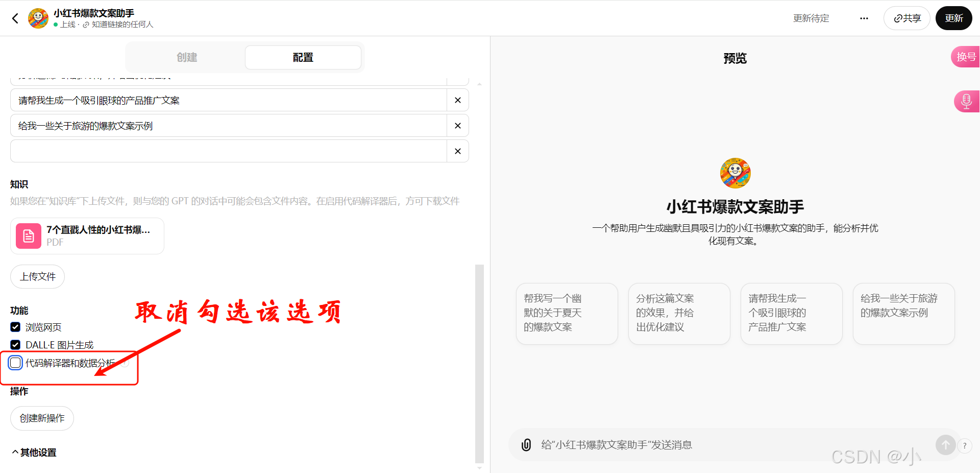Collapse the 其他设置 section
This screenshot has height=473, width=980.
pos(34,453)
